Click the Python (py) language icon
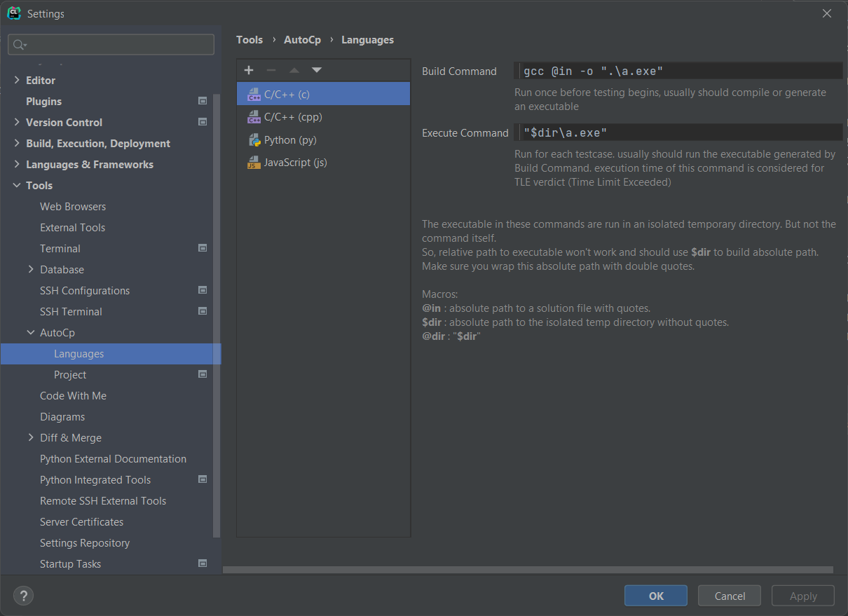Viewport: 848px width, 616px height. point(254,140)
